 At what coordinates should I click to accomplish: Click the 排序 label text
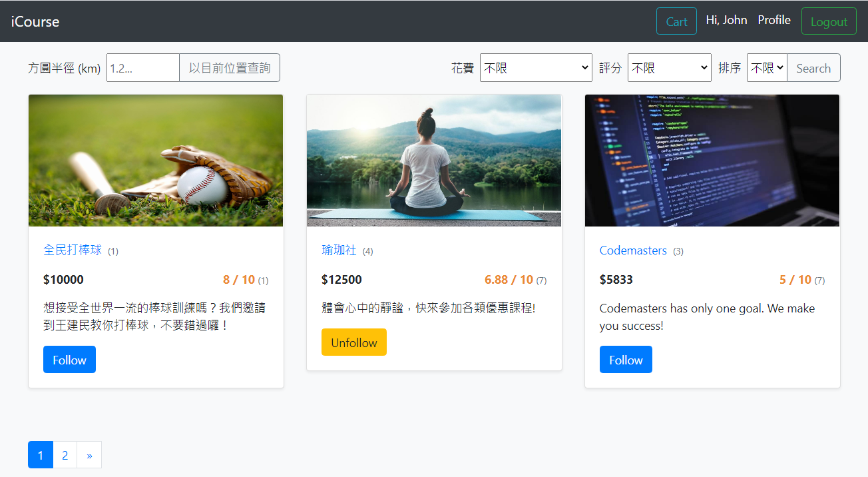click(730, 68)
